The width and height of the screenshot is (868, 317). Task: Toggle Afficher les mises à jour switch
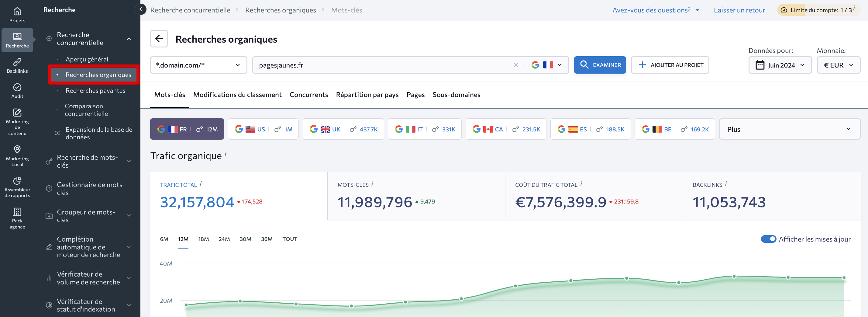coord(768,239)
